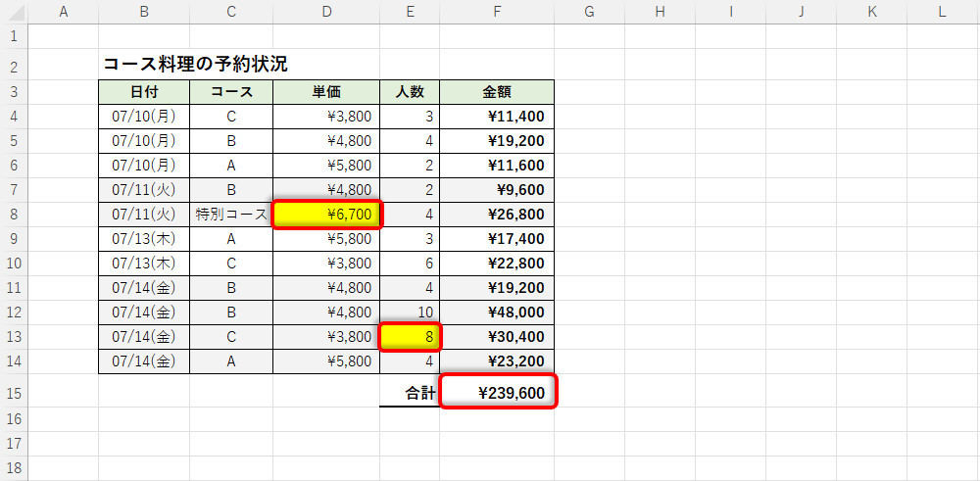
Task: Select row 8 header
Action: [14, 215]
